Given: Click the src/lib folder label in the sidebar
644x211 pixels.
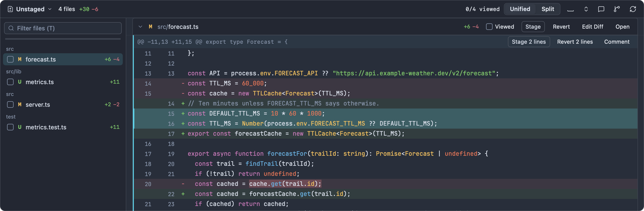Looking at the screenshot, I should click(14, 72).
